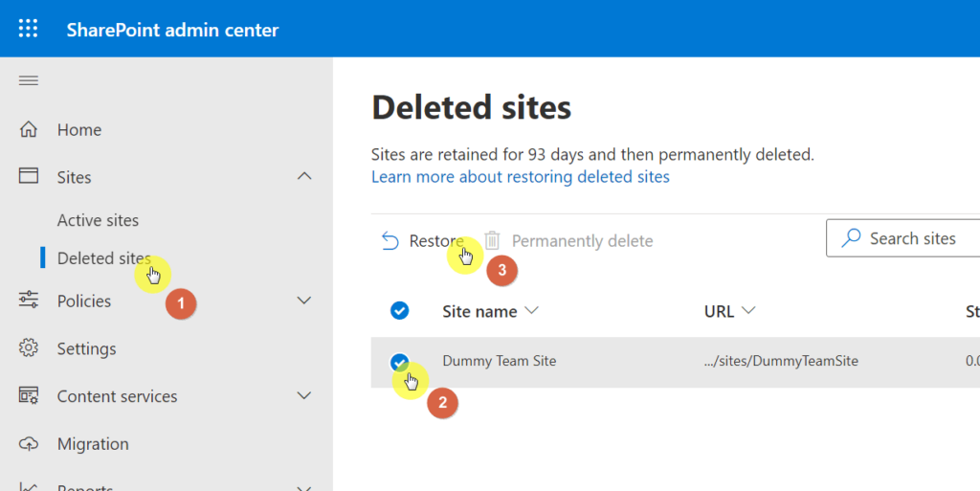Open the URL column sort dropdown
This screenshot has height=491, width=980.
pos(748,310)
